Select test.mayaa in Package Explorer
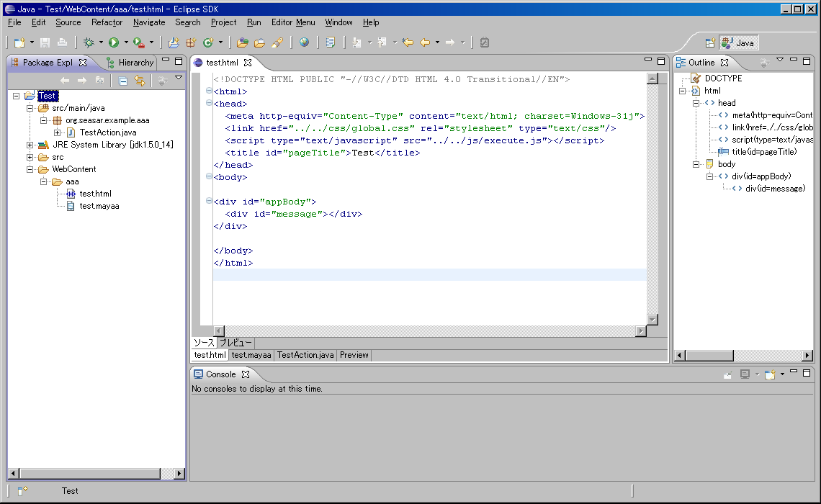Screen dimensions: 821x504 coord(99,206)
